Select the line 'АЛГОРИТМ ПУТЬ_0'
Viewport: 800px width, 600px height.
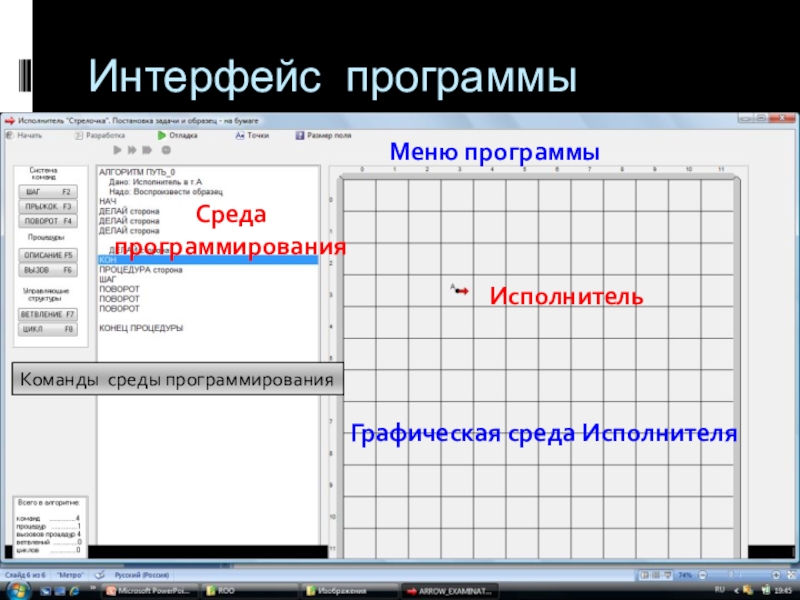click(137, 172)
